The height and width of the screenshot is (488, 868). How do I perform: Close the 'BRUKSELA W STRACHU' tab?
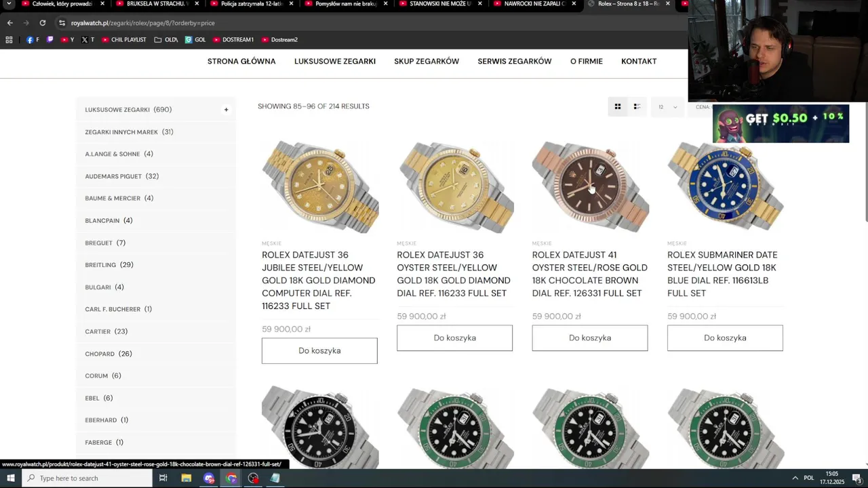(197, 4)
